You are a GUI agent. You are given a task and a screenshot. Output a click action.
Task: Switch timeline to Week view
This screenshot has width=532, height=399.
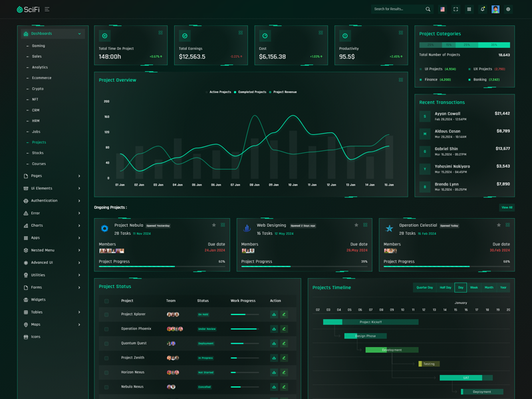point(474,287)
